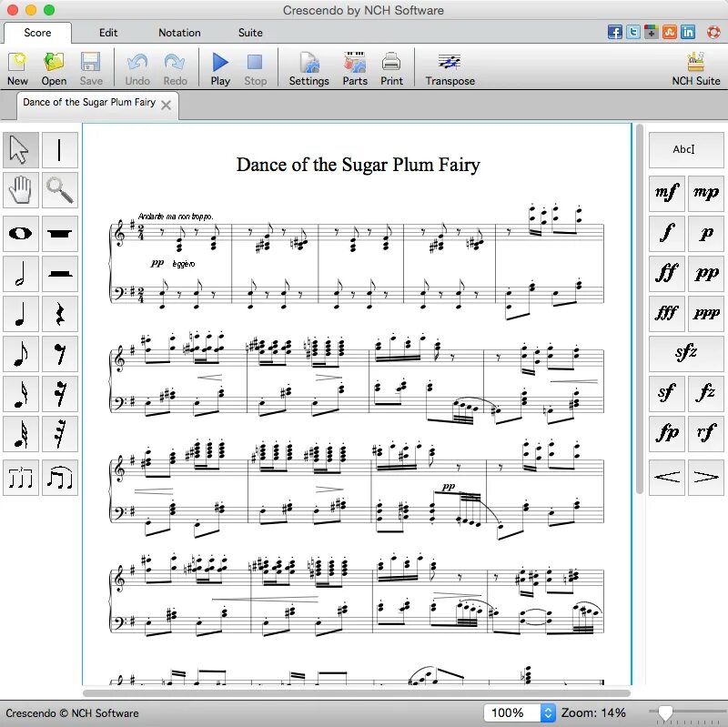The image size is (728, 727).
Task: Insert mezzo-piano mp dynamic
Action: click(x=706, y=194)
